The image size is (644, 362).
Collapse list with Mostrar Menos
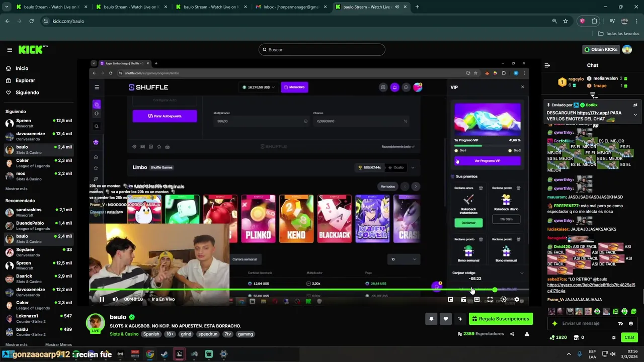pyautogui.click(x=58, y=344)
